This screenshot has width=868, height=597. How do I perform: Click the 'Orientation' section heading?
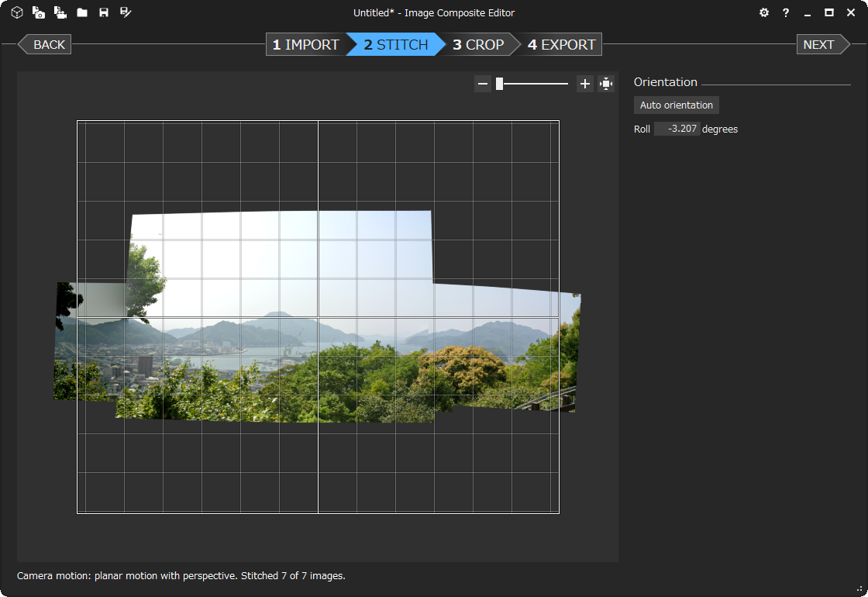point(666,82)
